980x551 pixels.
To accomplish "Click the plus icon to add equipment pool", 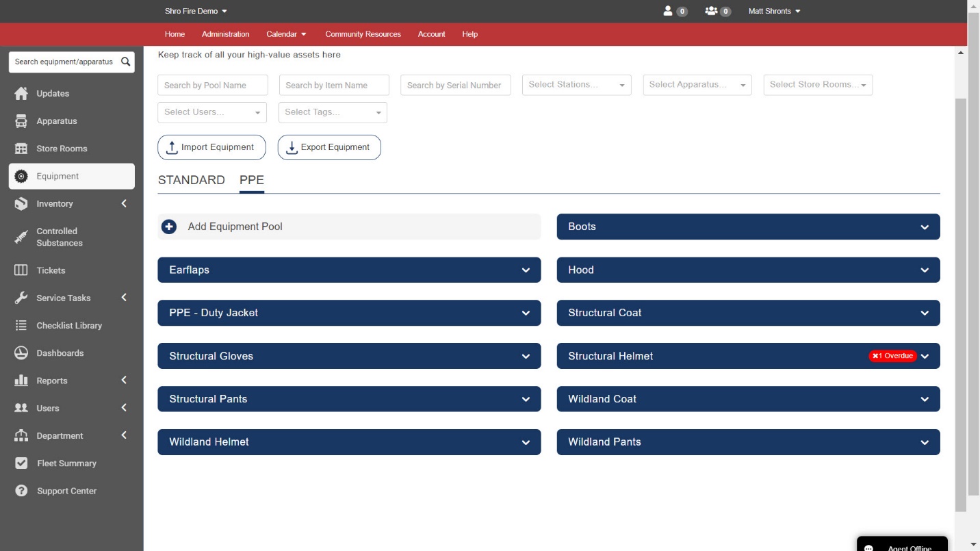I will (169, 227).
